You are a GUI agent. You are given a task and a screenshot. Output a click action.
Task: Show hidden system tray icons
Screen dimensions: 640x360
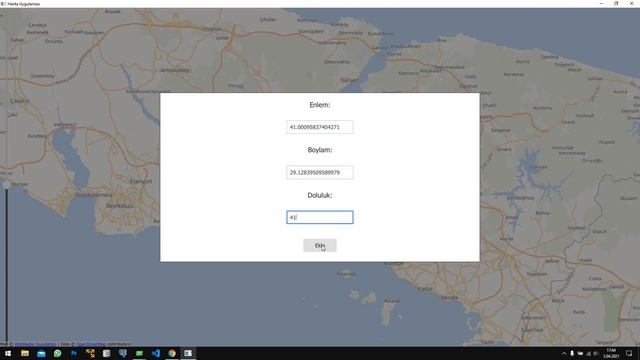[564, 353]
